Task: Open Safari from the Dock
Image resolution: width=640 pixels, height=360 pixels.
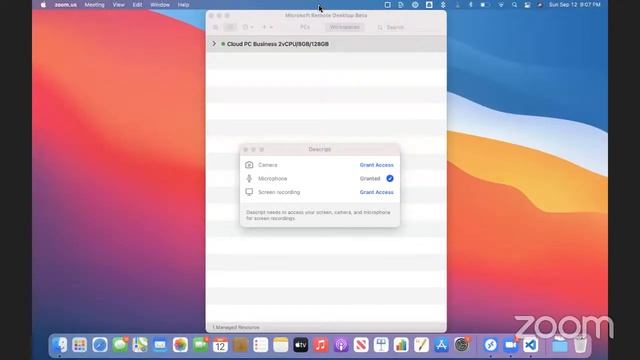Action: 100,345
